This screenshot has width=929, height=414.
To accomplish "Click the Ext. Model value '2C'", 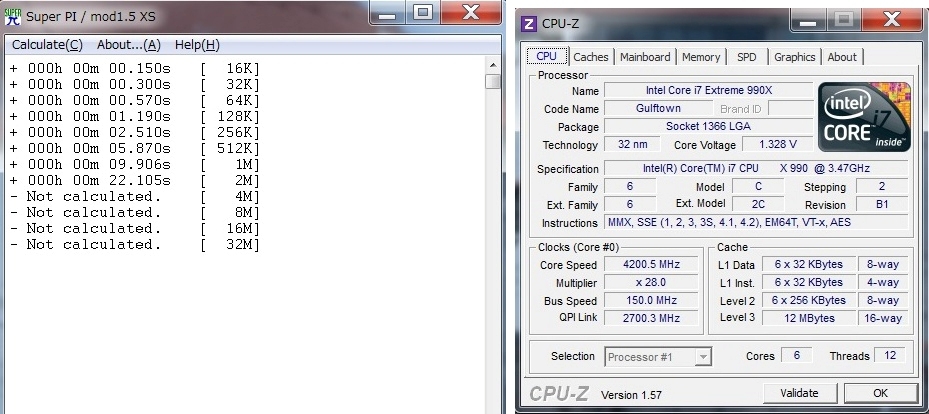I will tap(758, 204).
